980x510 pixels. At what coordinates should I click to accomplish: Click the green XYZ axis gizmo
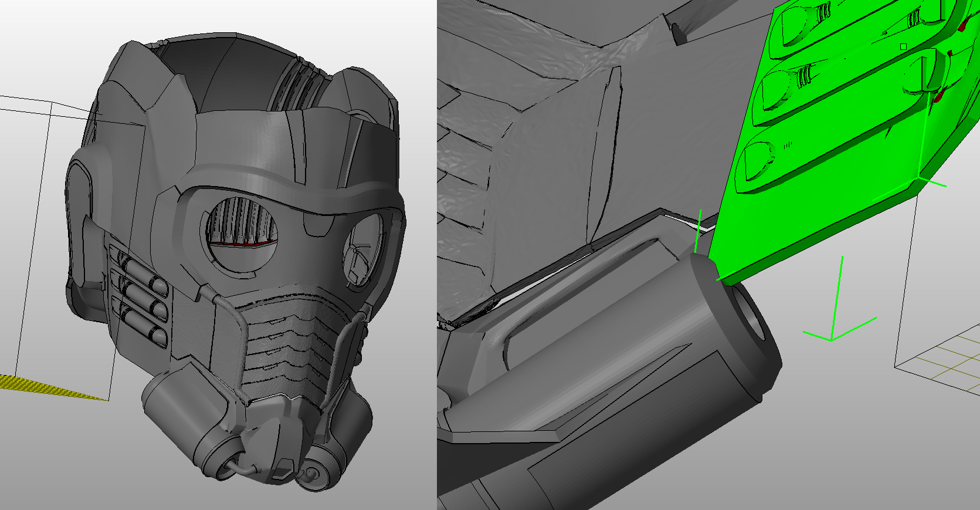point(839,299)
